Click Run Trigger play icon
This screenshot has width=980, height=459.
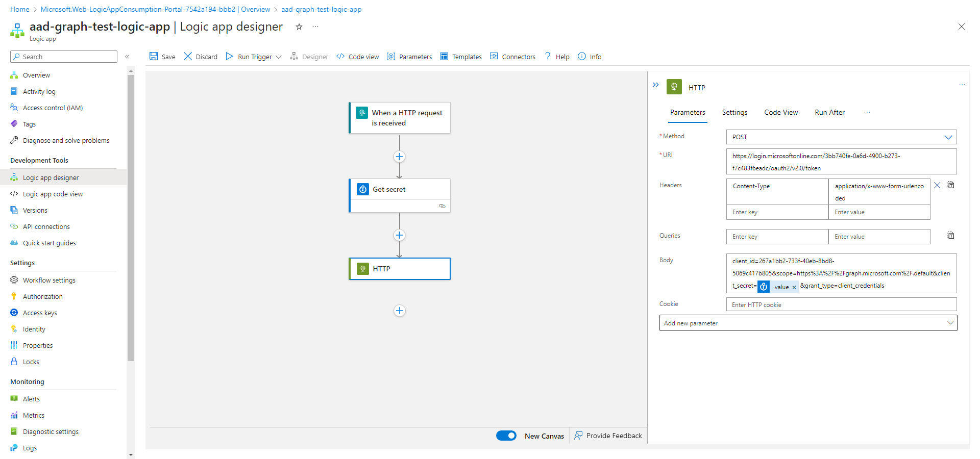229,56
